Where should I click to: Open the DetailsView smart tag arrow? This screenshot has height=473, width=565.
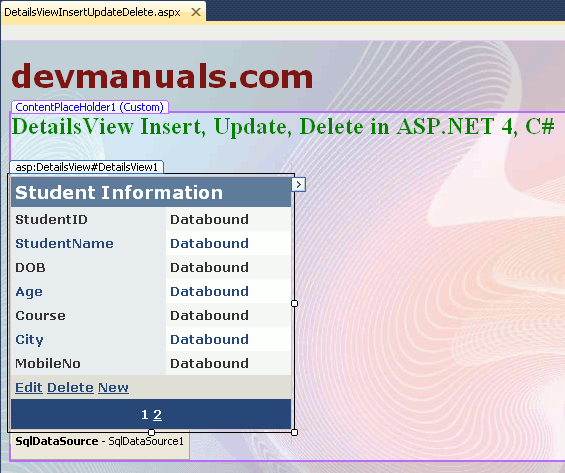click(x=298, y=184)
